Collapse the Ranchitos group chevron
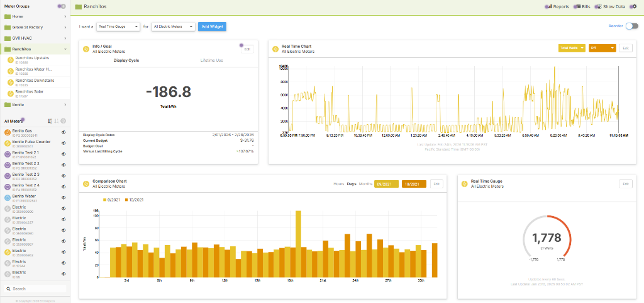Image resolution: width=644 pixels, height=303 pixels. (x=65, y=49)
